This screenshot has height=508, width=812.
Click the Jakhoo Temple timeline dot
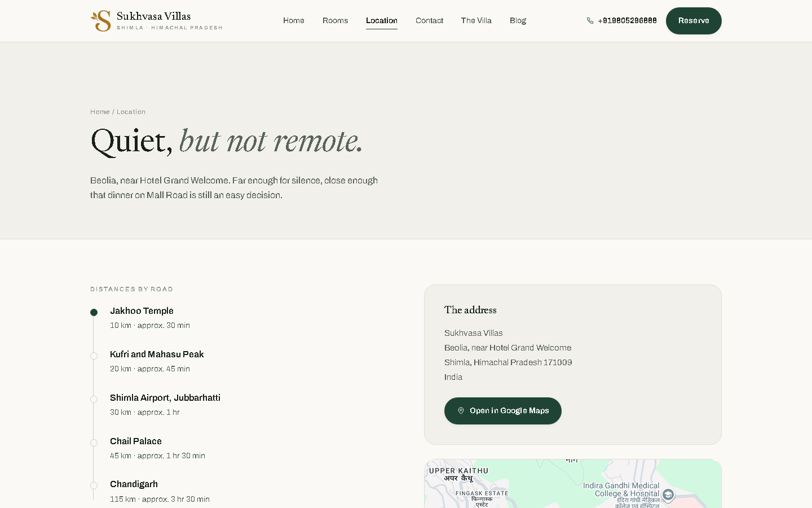(x=94, y=312)
